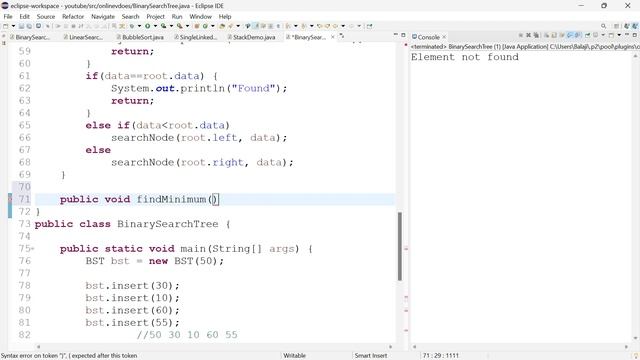
Task: Click the Forward navigation arrow icon
Action: (351, 26)
